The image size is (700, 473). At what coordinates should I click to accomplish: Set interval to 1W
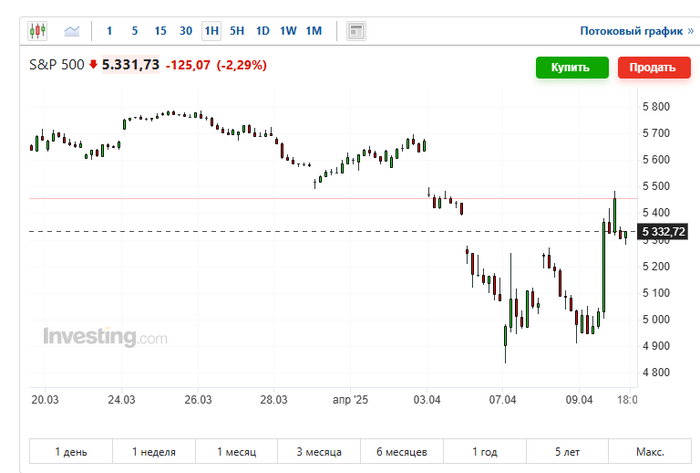(288, 31)
